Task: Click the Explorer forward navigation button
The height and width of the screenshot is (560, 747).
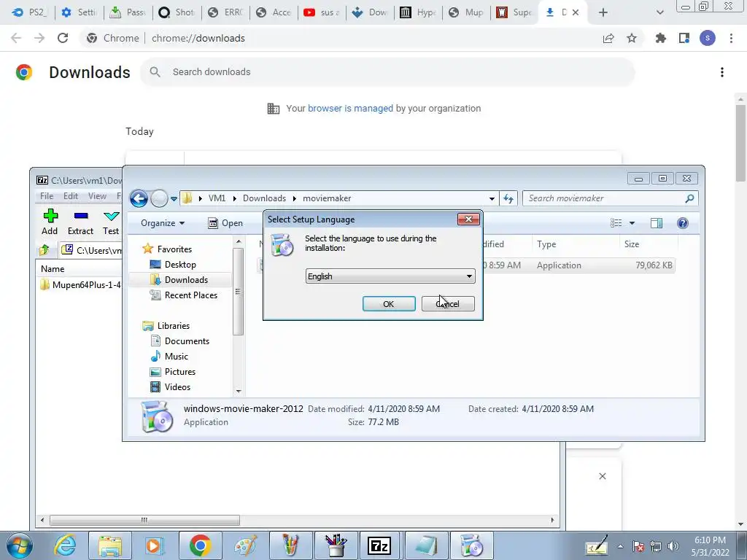Action: point(159,198)
